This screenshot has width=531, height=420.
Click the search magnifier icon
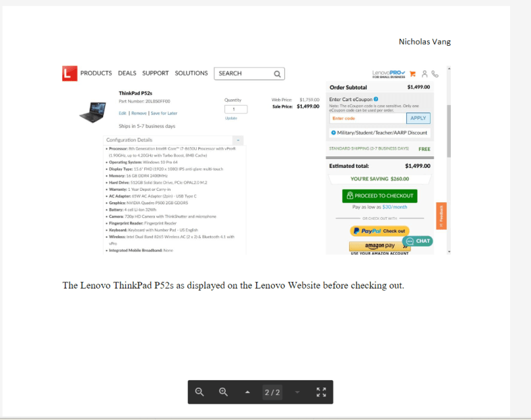[x=277, y=73]
